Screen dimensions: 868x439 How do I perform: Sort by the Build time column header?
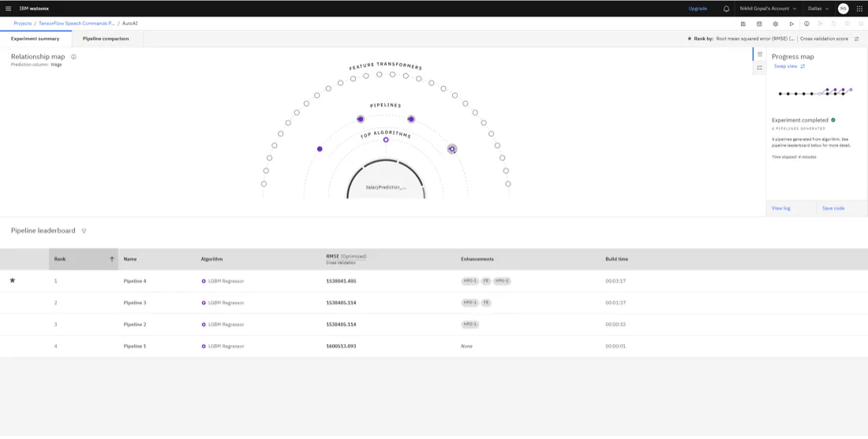(x=617, y=258)
